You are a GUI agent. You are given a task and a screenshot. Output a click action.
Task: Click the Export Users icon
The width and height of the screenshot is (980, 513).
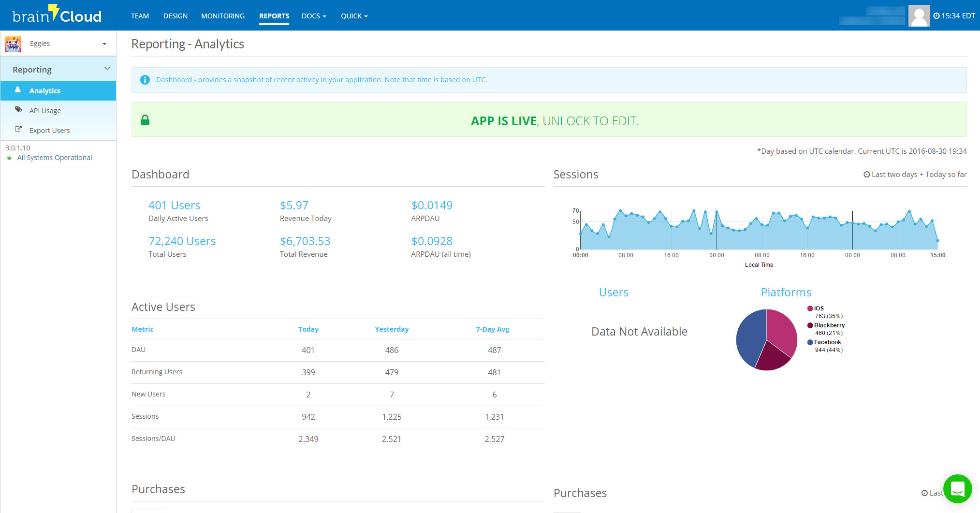click(18, 130)
